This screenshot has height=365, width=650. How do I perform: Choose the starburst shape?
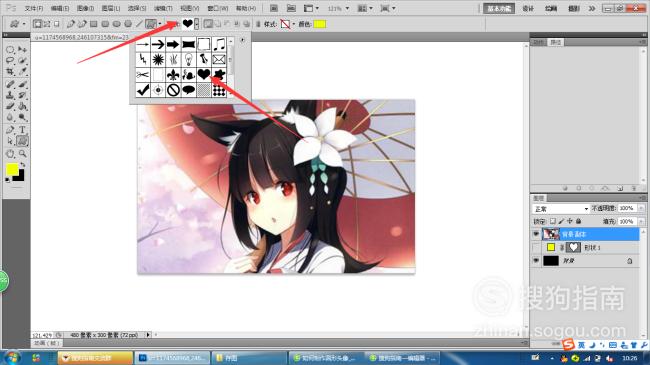pos(158,59)
